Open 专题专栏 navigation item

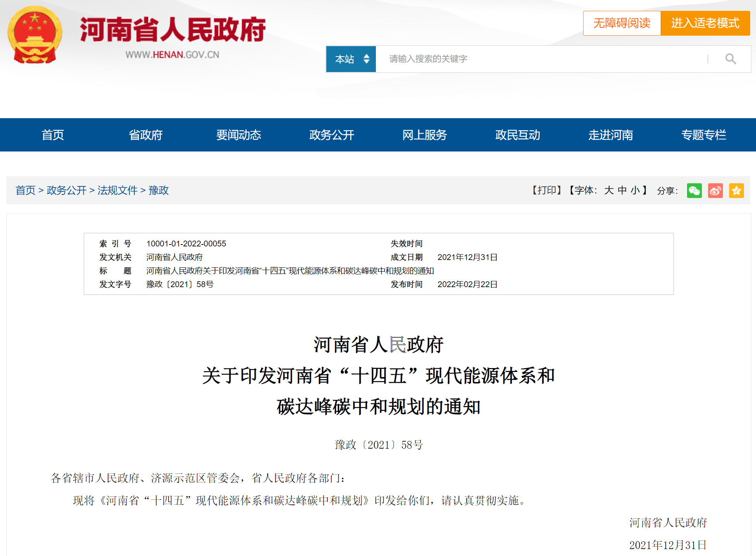[x=704, y=135]
